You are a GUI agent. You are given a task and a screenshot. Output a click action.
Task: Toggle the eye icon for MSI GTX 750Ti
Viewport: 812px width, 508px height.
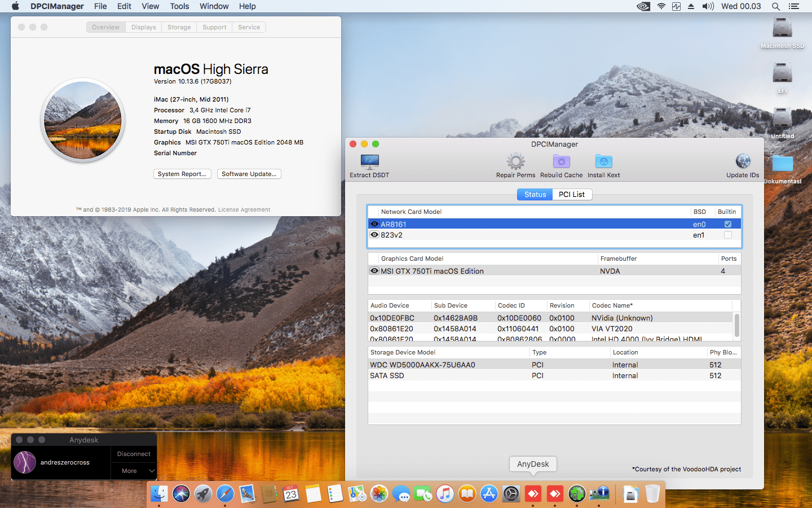(x=374, y=271)
